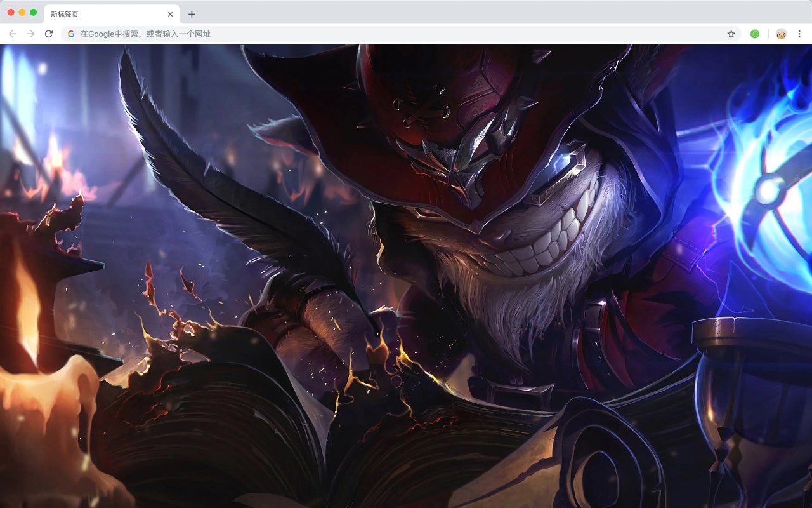Select the 新标签页 tab
The image size is (812, 508).
pos(112,14)
